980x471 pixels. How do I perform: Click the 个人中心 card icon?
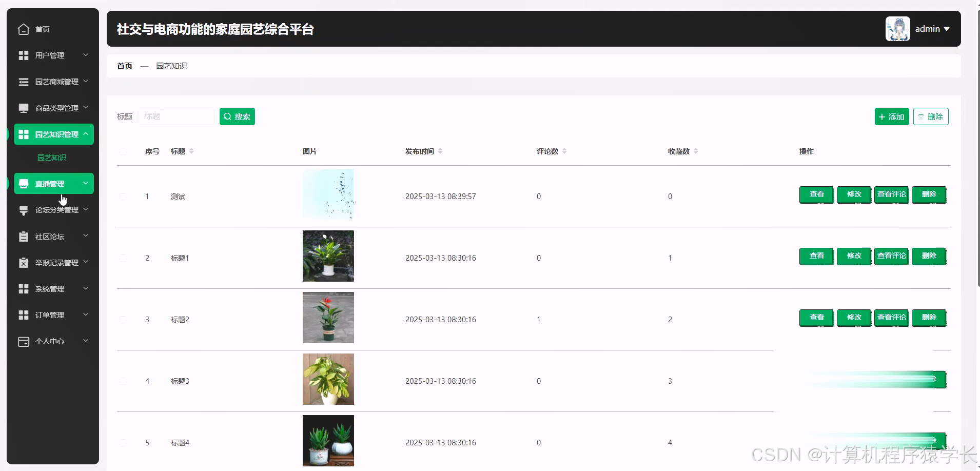point(23,341)
